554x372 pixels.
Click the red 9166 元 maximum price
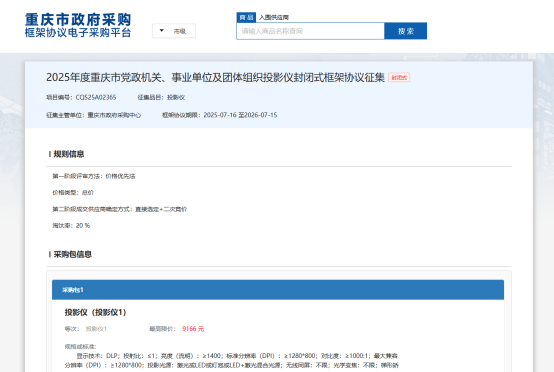[x=193, y=329]
